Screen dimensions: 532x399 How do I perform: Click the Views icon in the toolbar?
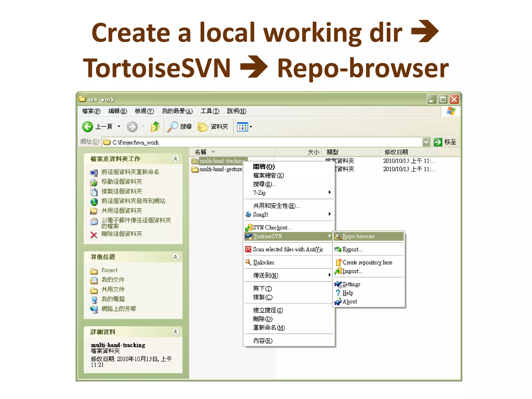coord(242,127)
